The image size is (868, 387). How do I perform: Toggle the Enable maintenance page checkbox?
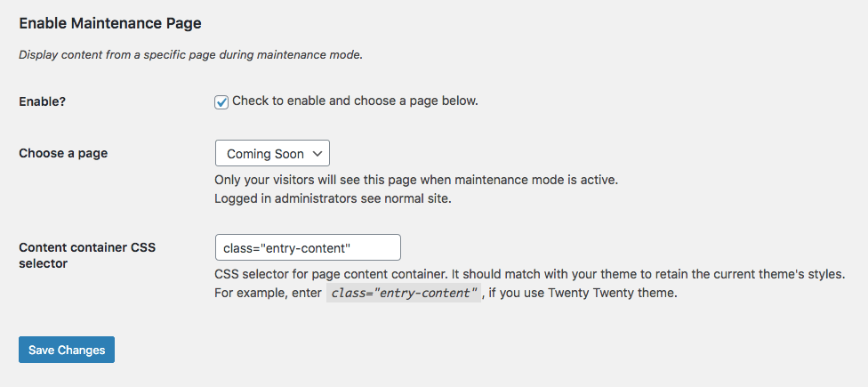pyautogui.click(x=222, y=101)
